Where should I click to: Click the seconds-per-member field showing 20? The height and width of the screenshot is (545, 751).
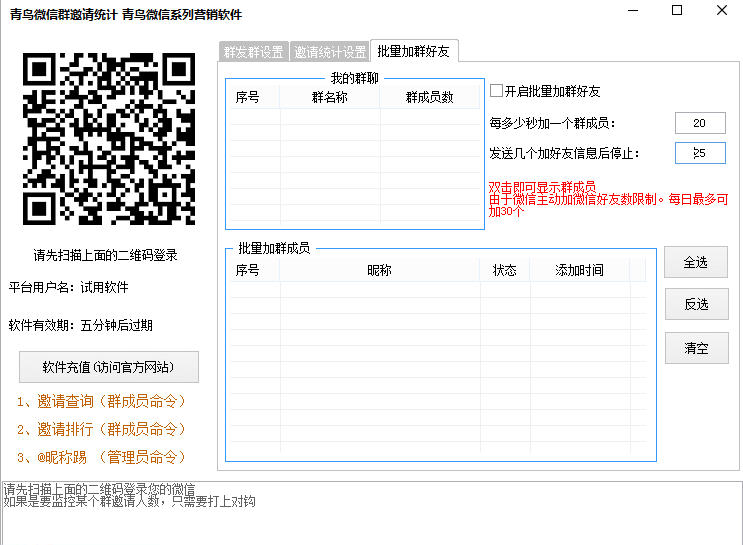pos(700,123)
